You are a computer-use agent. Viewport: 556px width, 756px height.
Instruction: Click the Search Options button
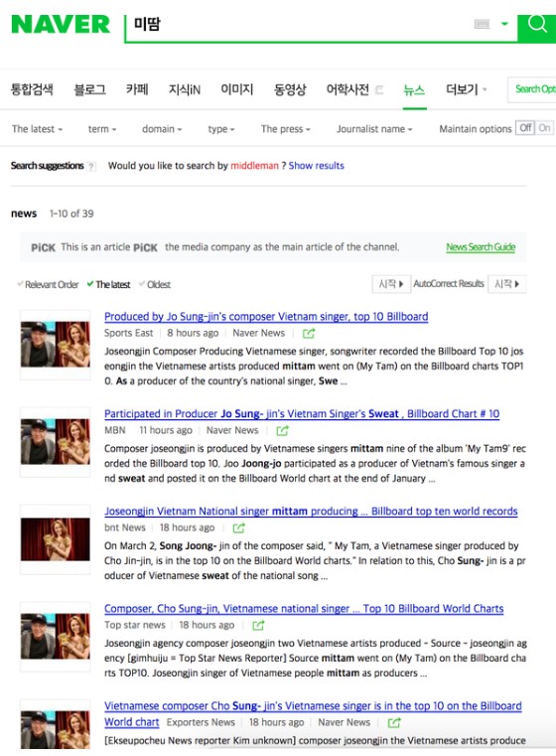534,89
